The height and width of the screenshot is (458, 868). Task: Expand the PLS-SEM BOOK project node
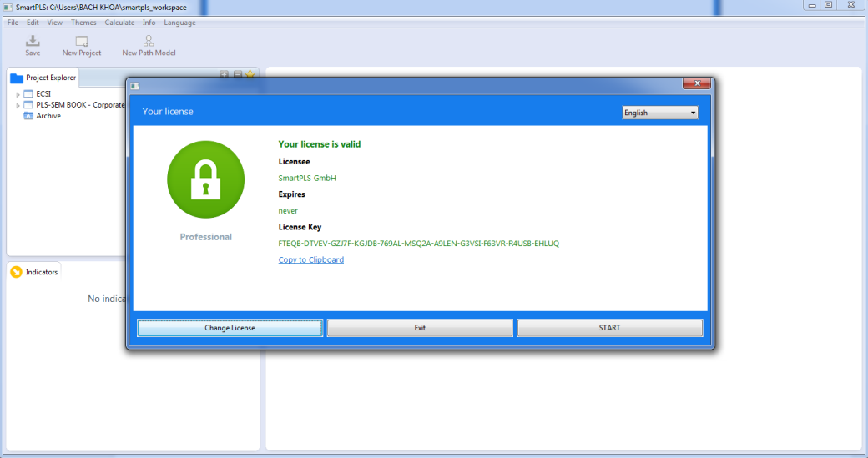point(18,105)
